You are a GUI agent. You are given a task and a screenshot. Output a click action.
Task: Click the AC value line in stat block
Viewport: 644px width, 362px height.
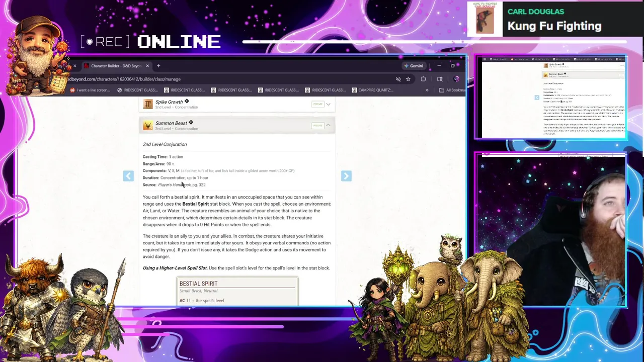(202, 301)
